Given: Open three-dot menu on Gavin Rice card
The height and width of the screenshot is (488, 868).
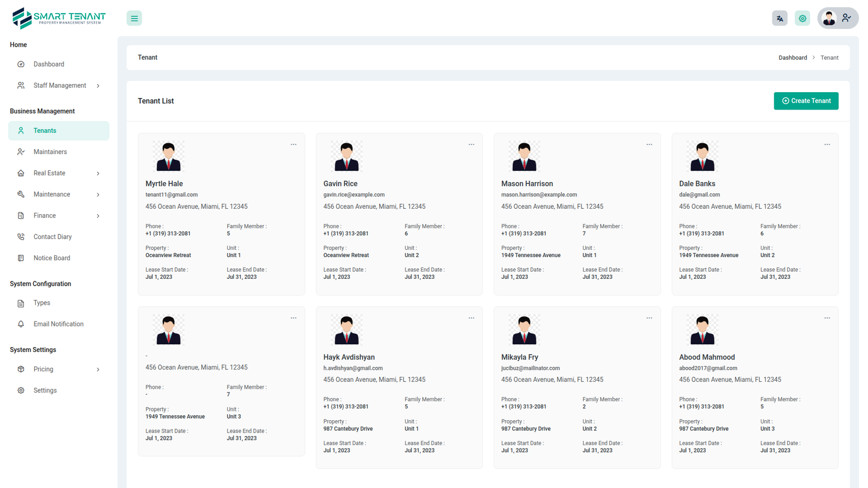Looking at the screenshot, I should [x=471, y=145].
